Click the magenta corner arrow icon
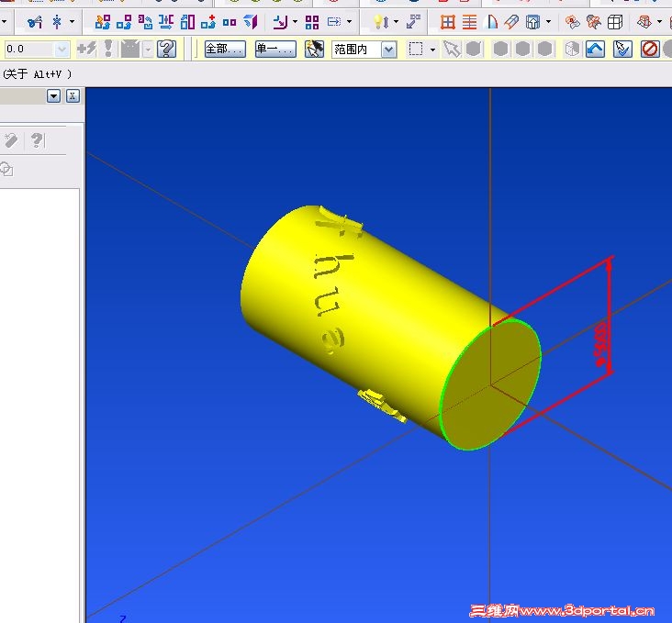The height and width of the screenshot is (623, 672). [x=280, y=21]
